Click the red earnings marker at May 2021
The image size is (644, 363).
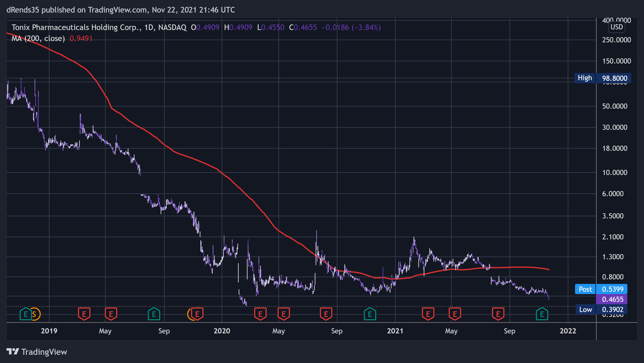tap(455, 314)
